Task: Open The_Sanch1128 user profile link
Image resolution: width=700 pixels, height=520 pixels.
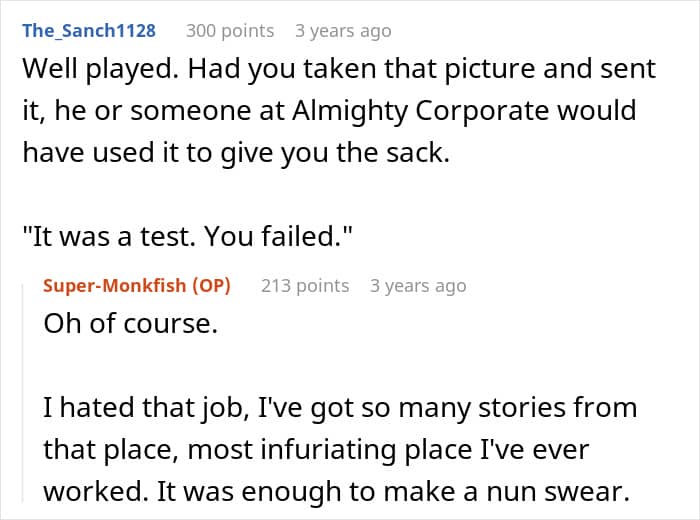Action: pyautogui.click(x=89, y=31)
